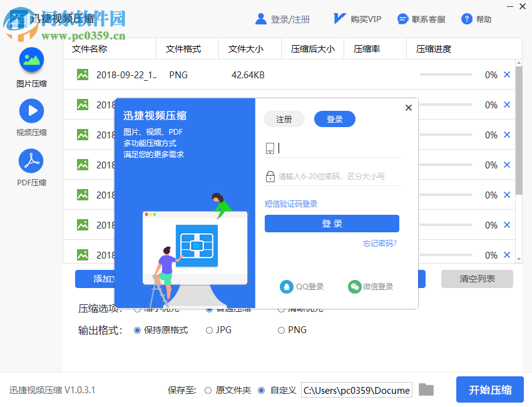The width and height of the screenshot is (532, 407).
Task: Switch to the 注册 tab
Action: pyautogui.click(x=284, y=119)
